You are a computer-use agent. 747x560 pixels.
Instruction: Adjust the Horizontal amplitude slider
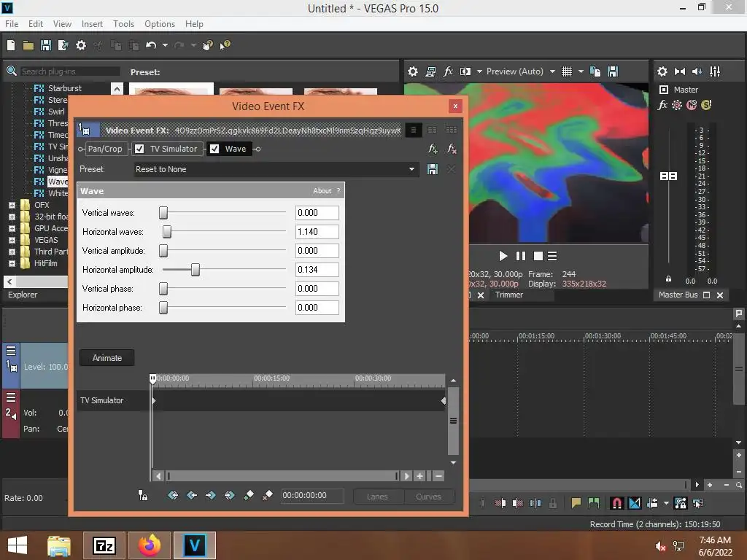point(196,270)
